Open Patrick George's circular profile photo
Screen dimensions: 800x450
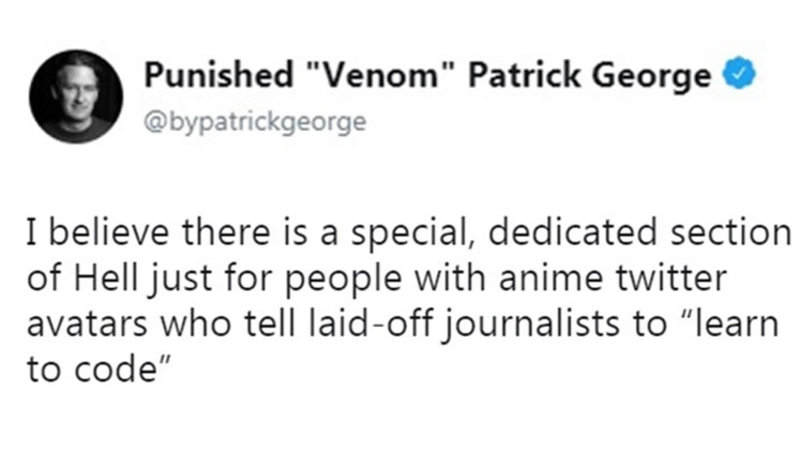pos(76,96)
